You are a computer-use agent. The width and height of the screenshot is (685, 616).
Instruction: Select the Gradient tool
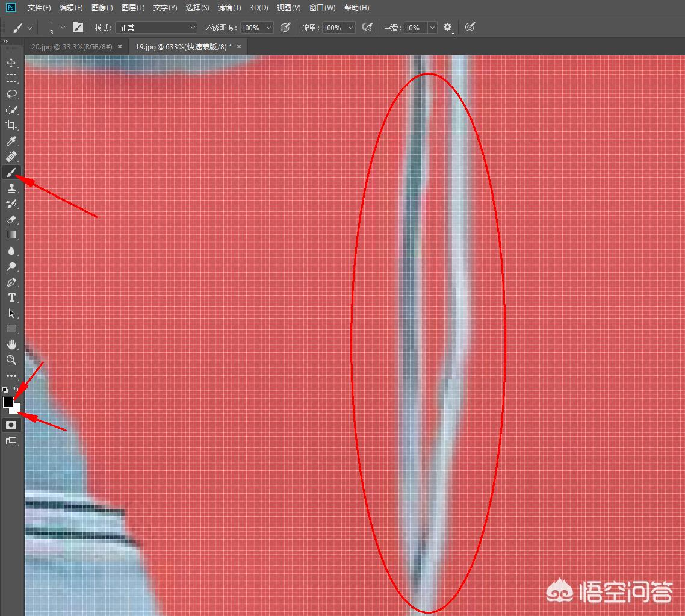click(11, 235)
